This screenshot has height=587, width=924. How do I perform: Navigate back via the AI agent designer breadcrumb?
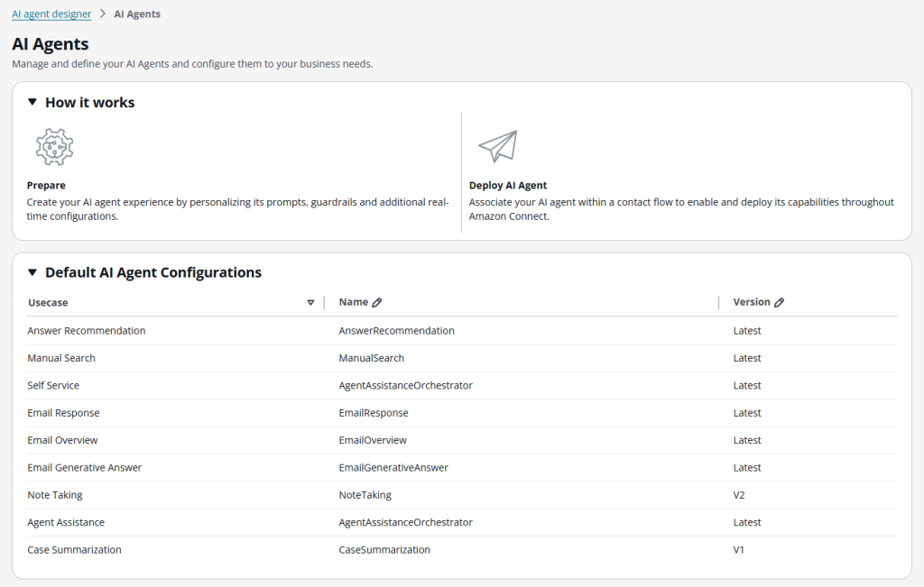51,14
